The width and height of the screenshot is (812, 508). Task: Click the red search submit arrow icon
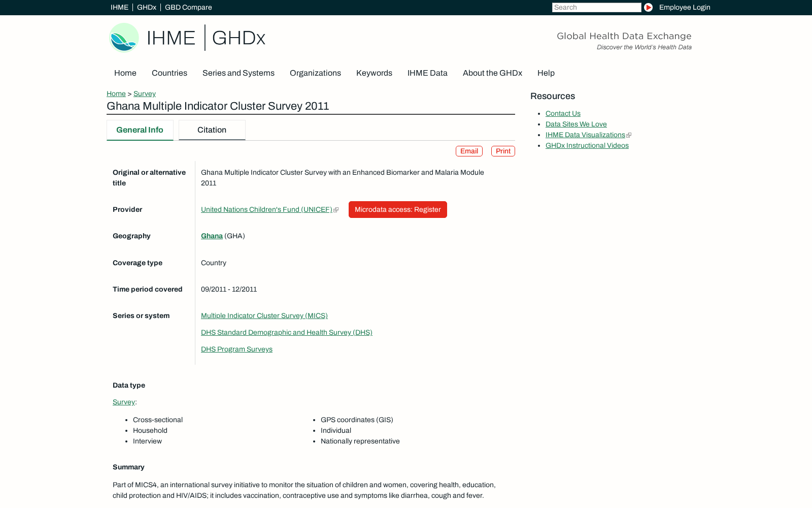click(648, 7)
